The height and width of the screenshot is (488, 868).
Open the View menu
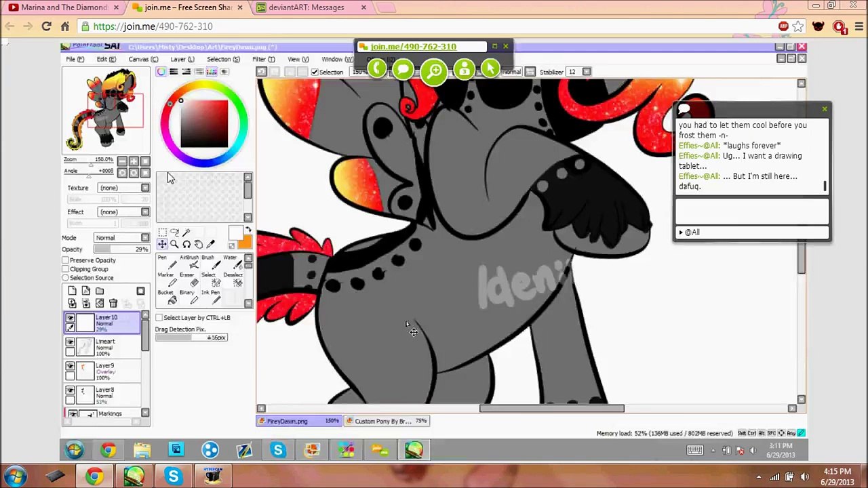tap(298, 60)
